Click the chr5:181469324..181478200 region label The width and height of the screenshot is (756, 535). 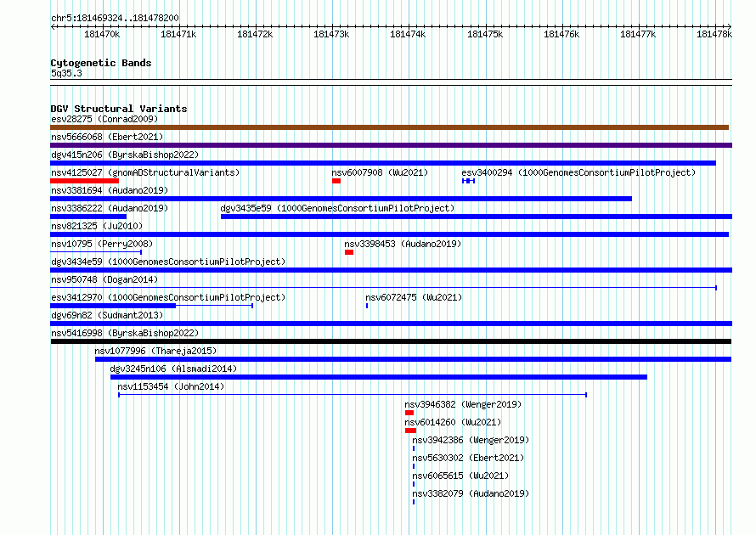pos(115,18)
